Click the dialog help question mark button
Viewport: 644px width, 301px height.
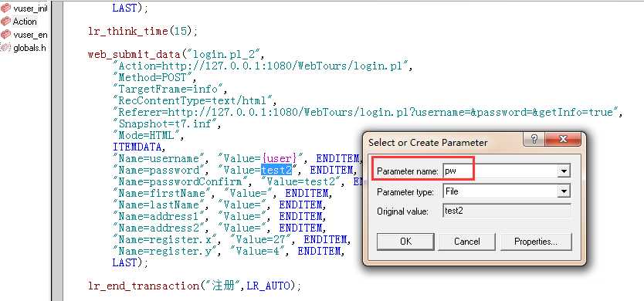(534, 140)
